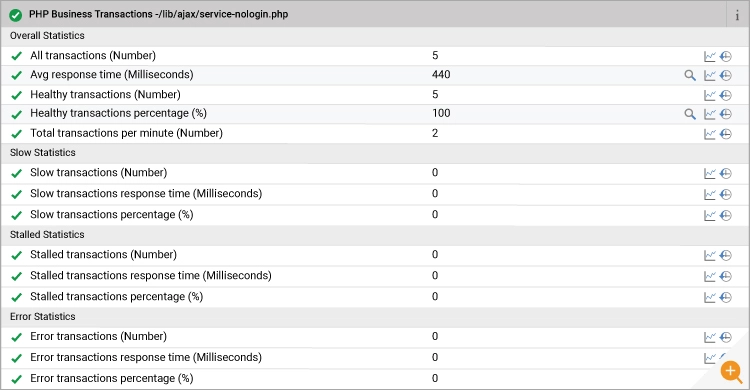Select Healthy transactions percentage (%) label
This screenshot has width=750, height=390.
(118, 113)
